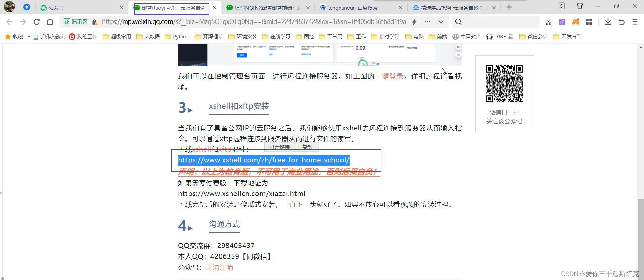
Task: Open the three-dots address bar menu
Action: 427,22
